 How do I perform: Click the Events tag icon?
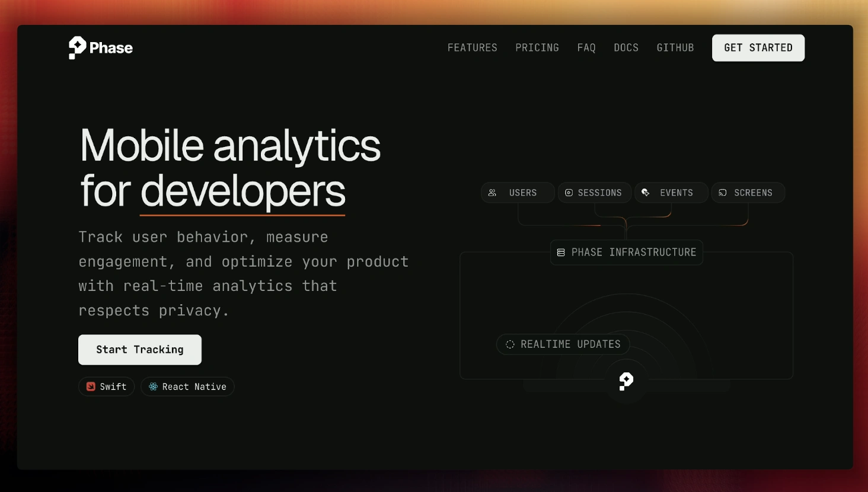[x=646, y=193]
